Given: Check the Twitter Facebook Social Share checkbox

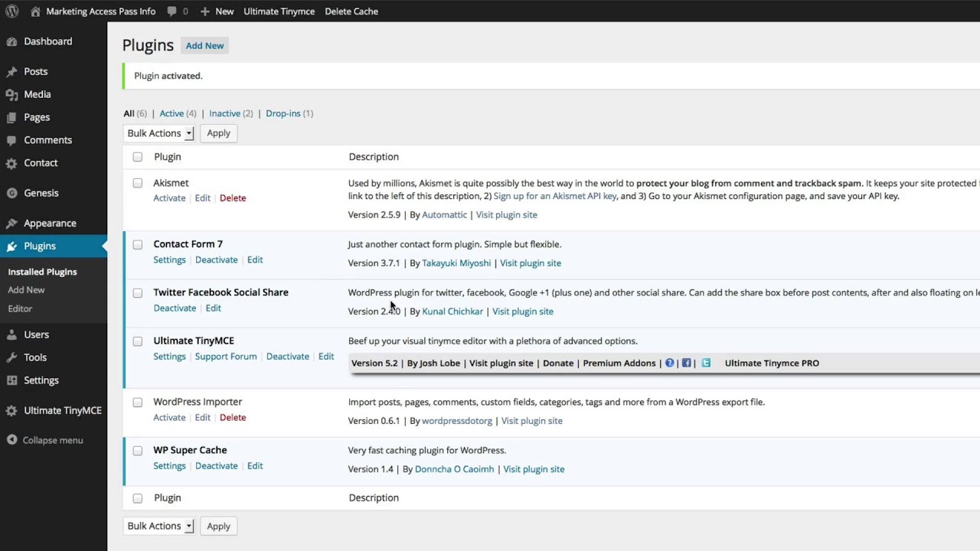Looking at the screenshot, I should coord(138,293).
